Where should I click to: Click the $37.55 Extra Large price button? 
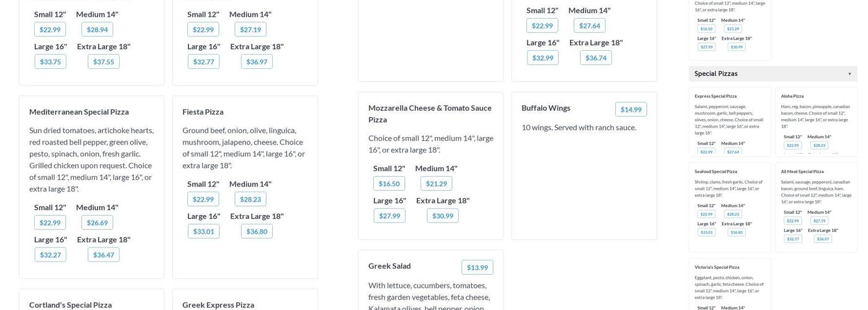[x=104, y=61]
